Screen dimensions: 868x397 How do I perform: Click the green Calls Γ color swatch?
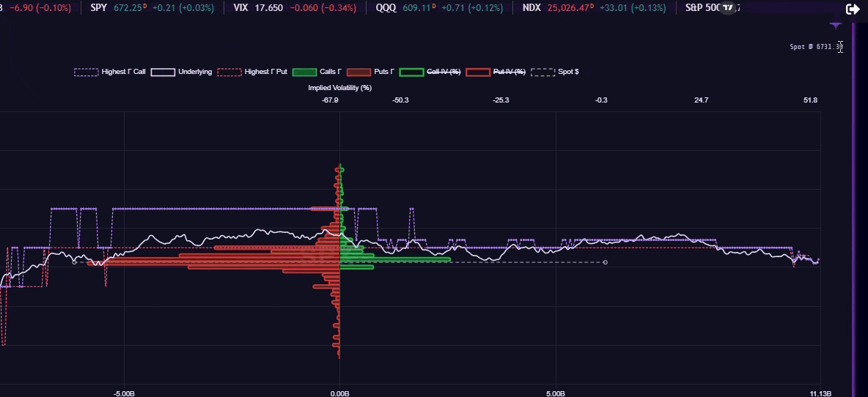[x=304, y=72]
